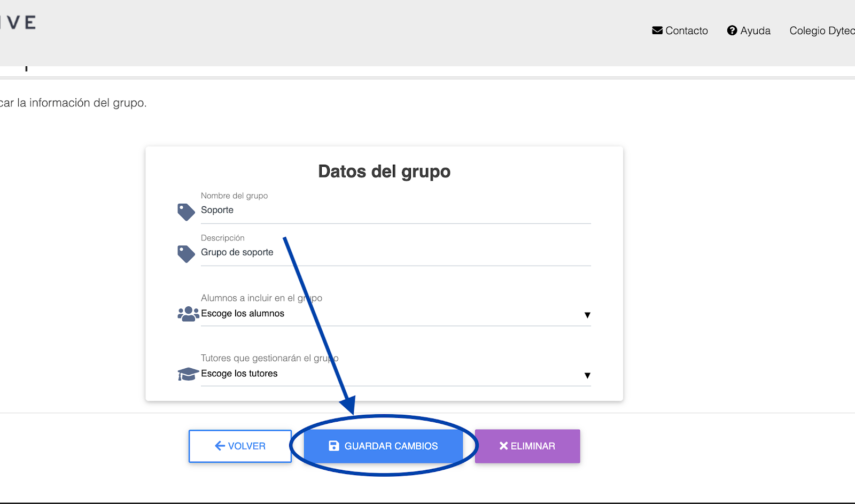Open the Colegio Dytec account menu
855x504 pixels.
click(x=821, y=30)
